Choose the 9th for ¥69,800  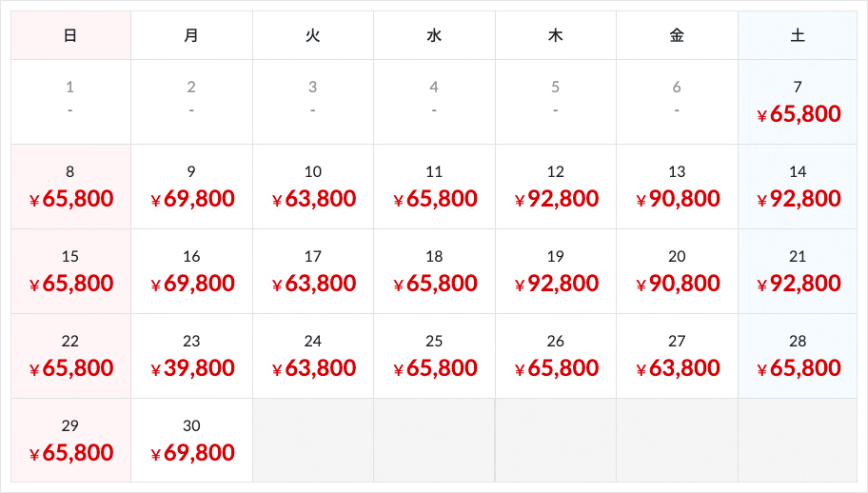(x=191, y=187)
